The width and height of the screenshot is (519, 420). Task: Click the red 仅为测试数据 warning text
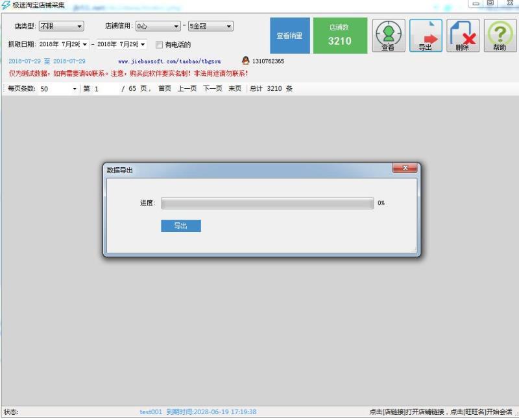click(128, 73)
